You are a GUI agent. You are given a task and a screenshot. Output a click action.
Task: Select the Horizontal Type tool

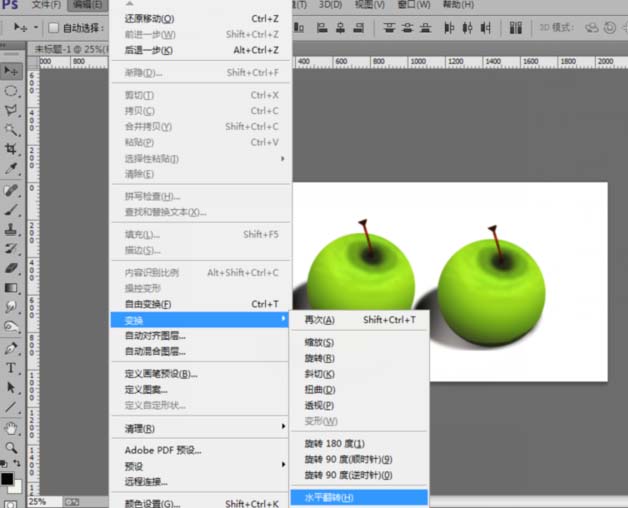point(12,368)
